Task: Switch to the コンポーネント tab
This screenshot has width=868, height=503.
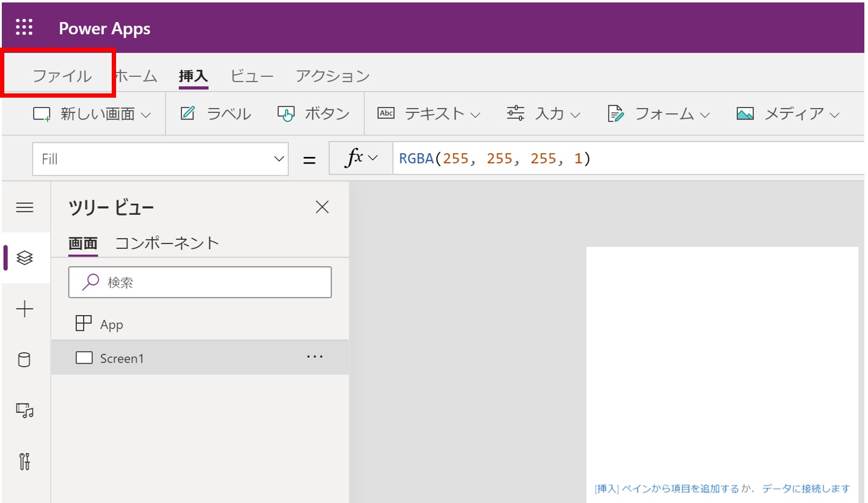Action: 167,243
